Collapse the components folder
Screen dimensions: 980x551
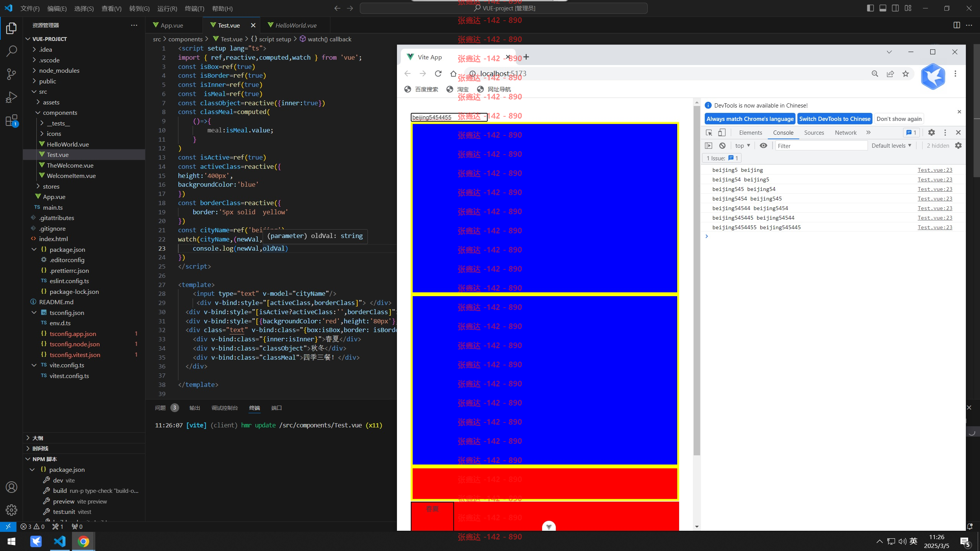[60, 112]
